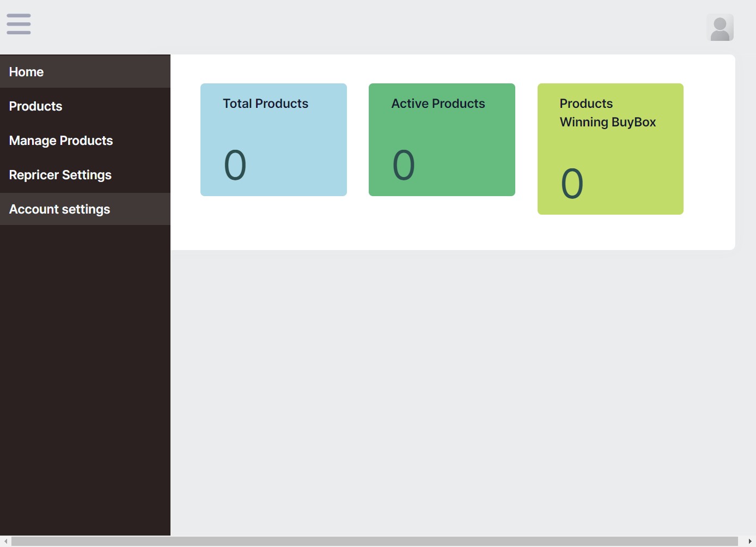Open the user profile avatar
The width and height of the screenshot is (756, 547).
(x=720, y=28)
